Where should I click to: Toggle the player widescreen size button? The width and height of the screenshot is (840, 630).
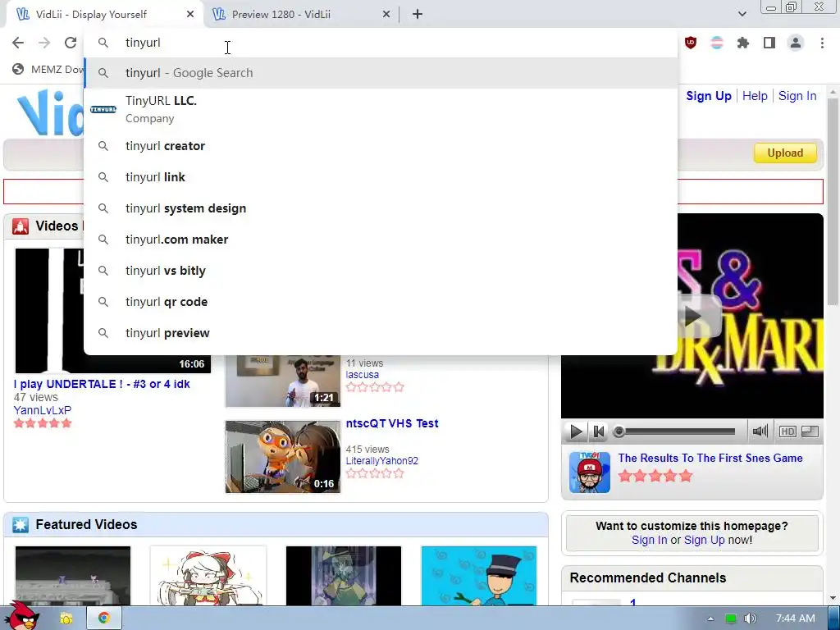pos(810,431)
